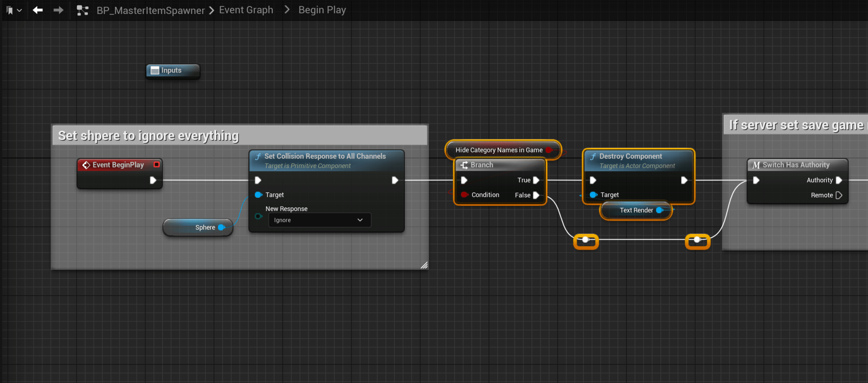Click Event BeginPlay execution output pin

pos(153,180)
